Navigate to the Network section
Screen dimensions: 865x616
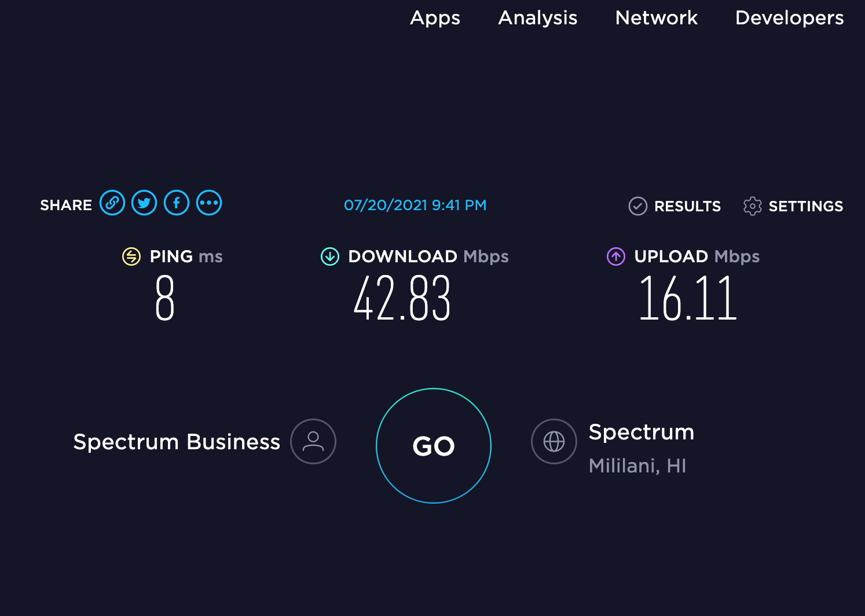pos(656,18)
